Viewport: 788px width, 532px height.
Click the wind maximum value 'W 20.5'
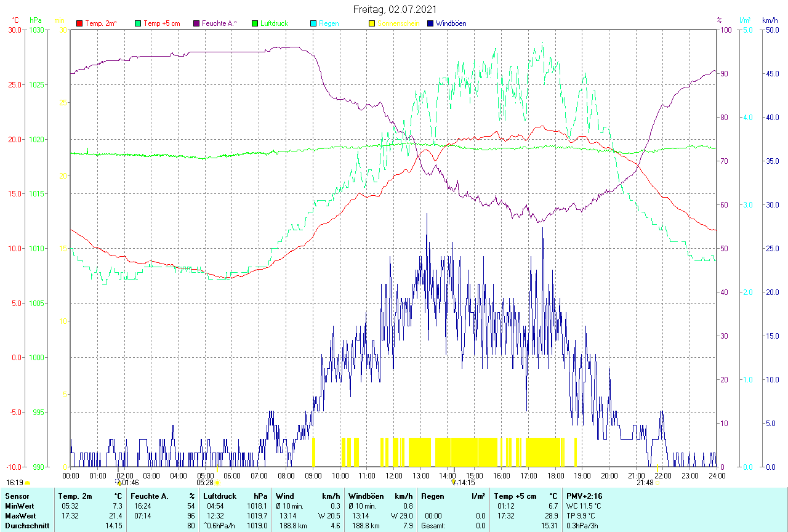tap(329, 515)
